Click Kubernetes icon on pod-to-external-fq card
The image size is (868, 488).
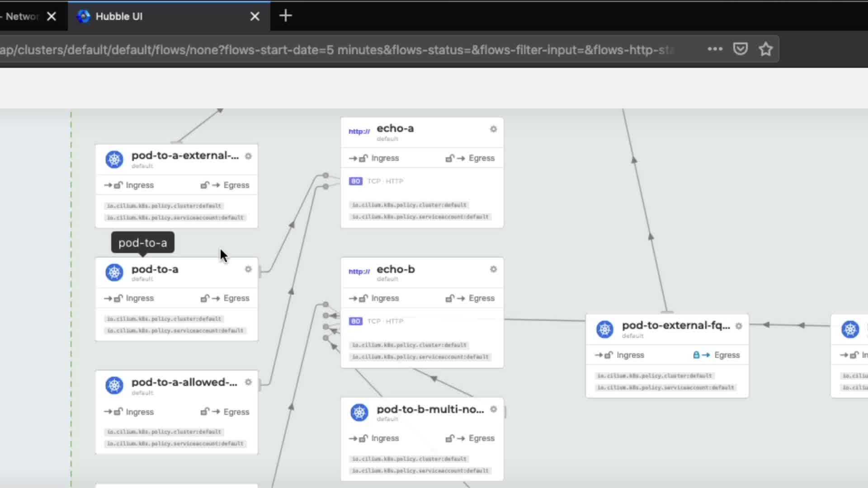pos(605,329)
